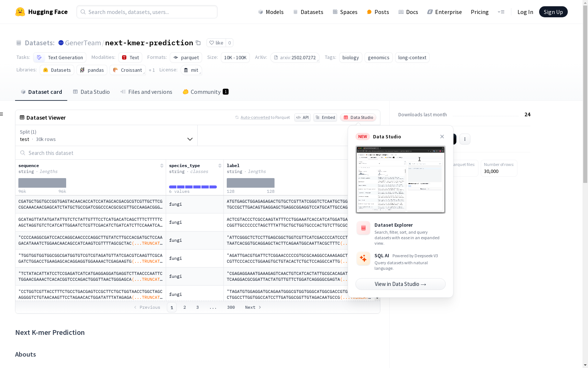The height and width of the screenshot is (368, 588).
Task: Open the three-dot more options menu
Action: [465, 139]
